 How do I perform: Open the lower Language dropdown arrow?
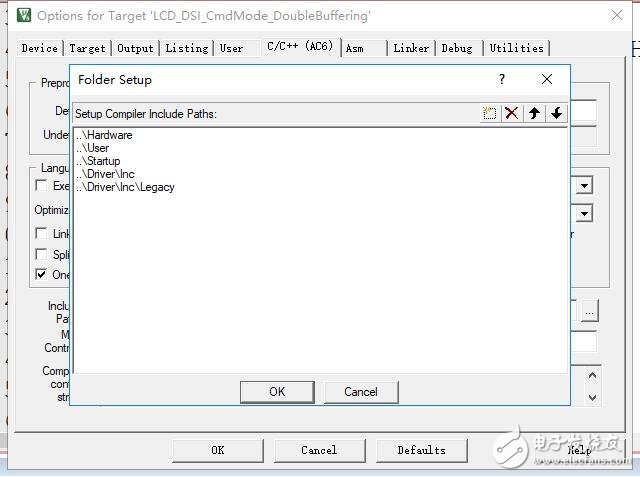pyautogui.click(x=584, y=213)
